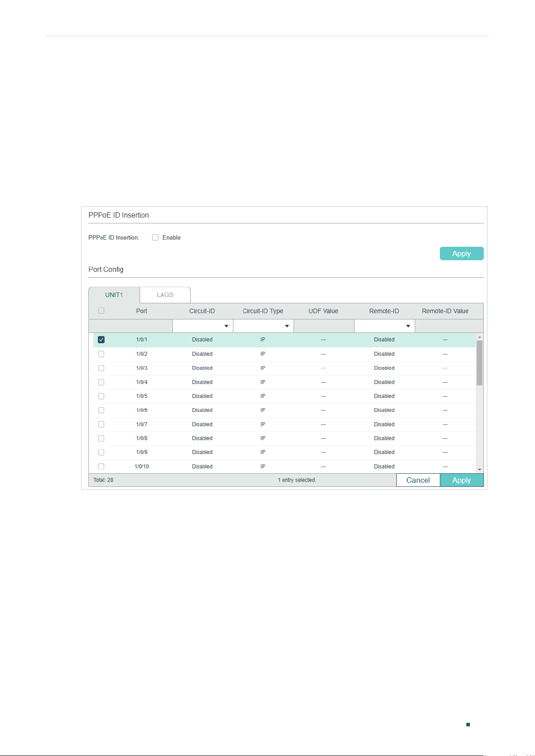
Task: Tick the checkbox for port 1/0/5
Action: pos(101,396)
